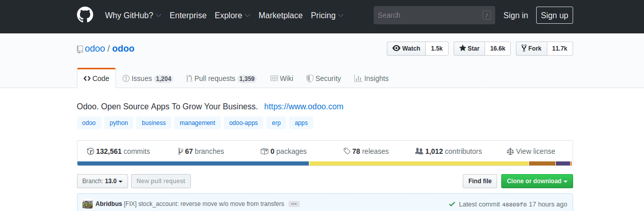This screenshot has height=211, width=644.
Task: Click the brown-orange segment of language bar
Action: (542, 163)
